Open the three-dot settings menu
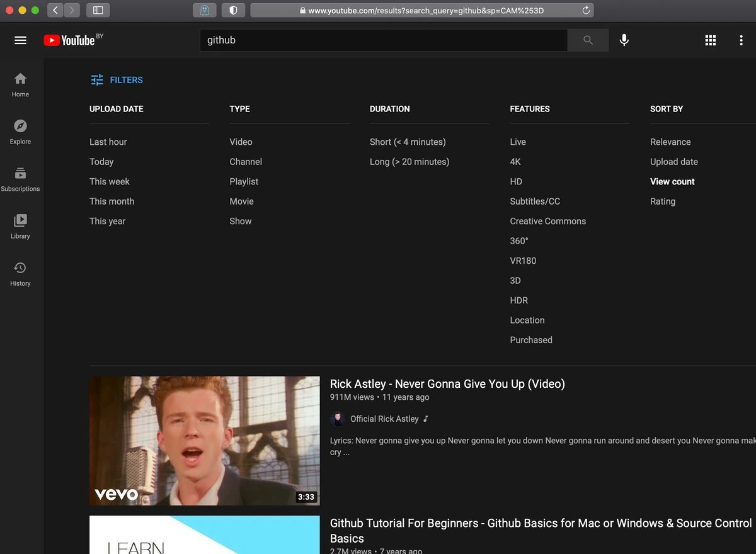This screenshot has height=554, width=756. click(x=741, y=40)
